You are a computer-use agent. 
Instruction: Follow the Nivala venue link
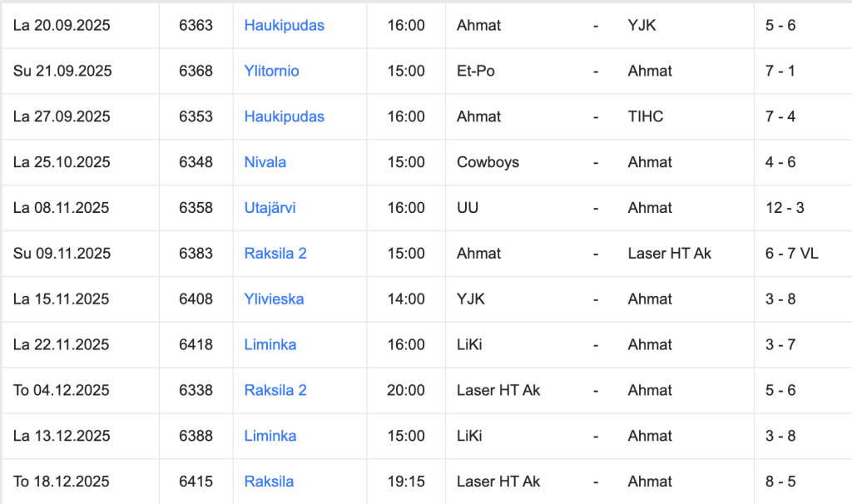click(x=265, y=162)
